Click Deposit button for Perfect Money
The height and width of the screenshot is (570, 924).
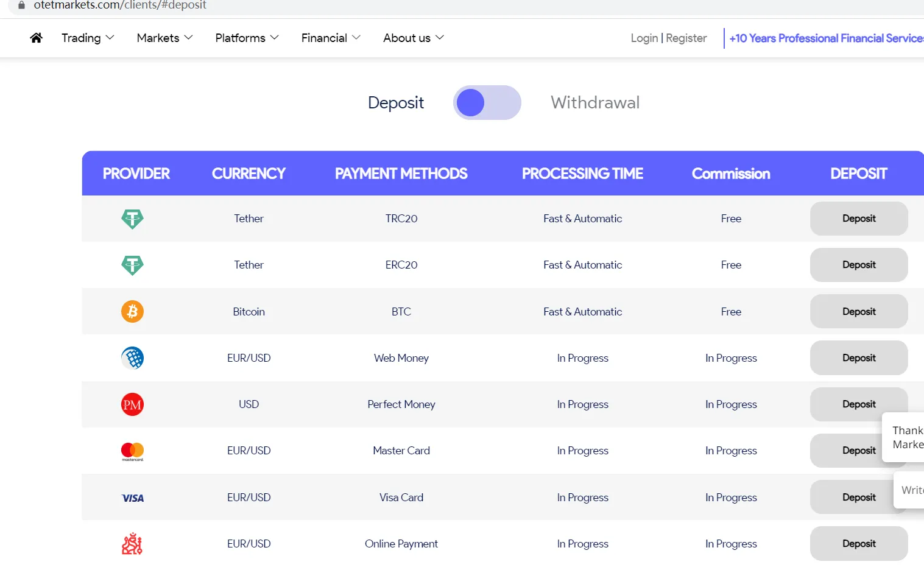859,404
